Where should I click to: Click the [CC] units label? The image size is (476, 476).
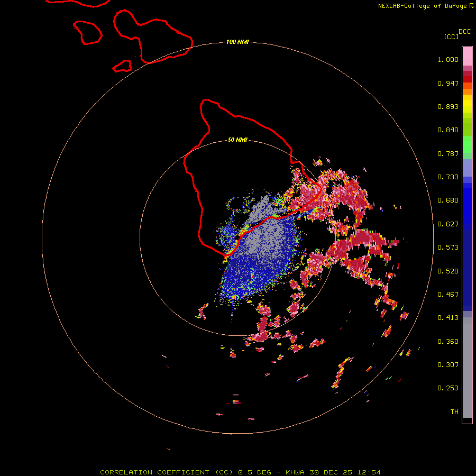point(451,36)
